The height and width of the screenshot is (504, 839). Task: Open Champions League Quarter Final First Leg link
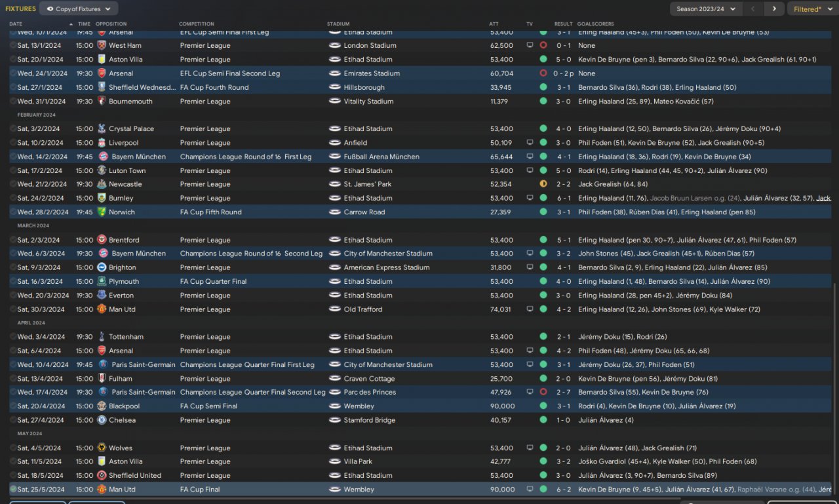coord(247,365)
